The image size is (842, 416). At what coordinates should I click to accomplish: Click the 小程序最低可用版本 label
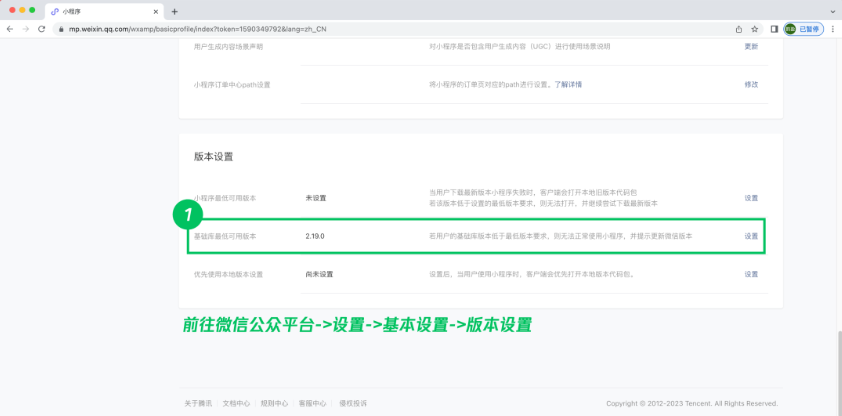click(x=225, y=198)
